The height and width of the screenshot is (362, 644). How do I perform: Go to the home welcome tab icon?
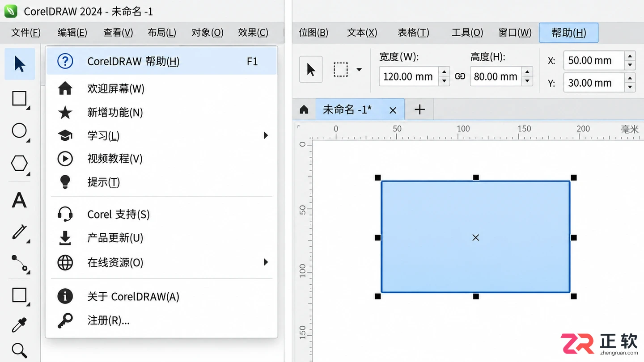coord(304,109)
